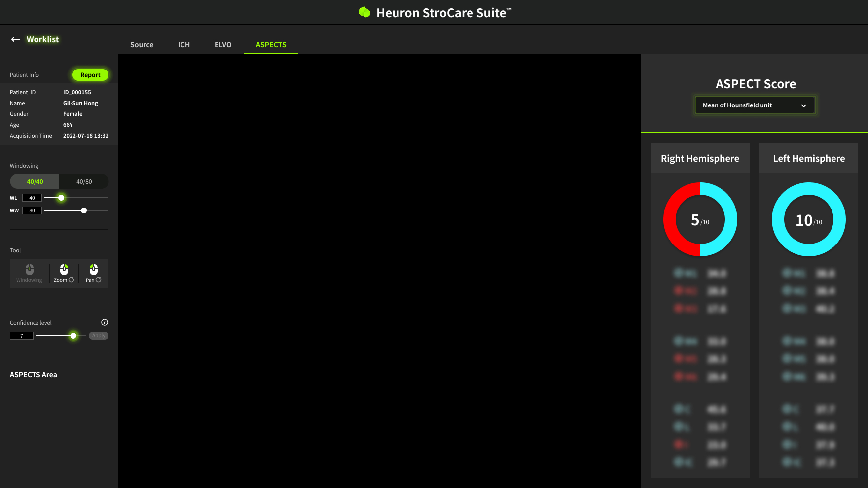The height and width of the screenshot is (488, 868).
Task: Click the acquisition time 2022-07-18 13:32
Action: [86, 136]
